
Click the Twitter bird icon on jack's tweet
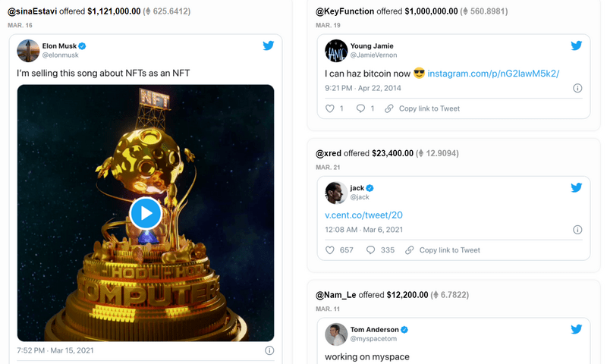coord(577,187)
